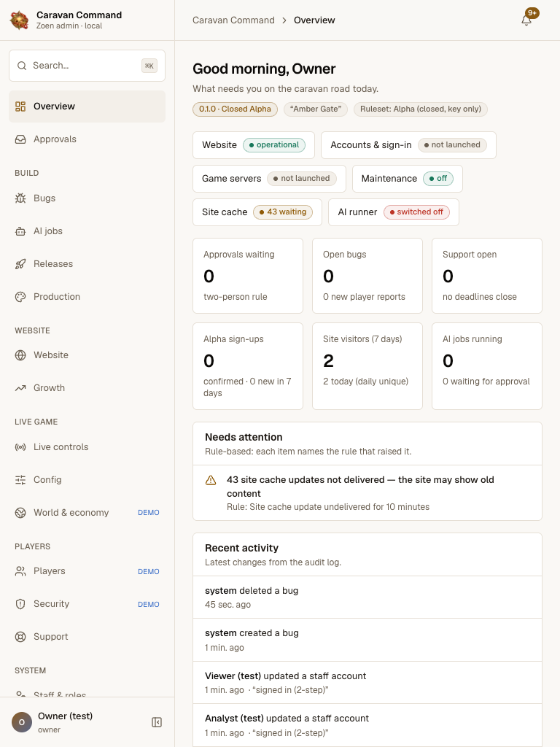The image size is (560, 747).
Task: Open the notifications bell icon
Action: [x=526, y=20]
